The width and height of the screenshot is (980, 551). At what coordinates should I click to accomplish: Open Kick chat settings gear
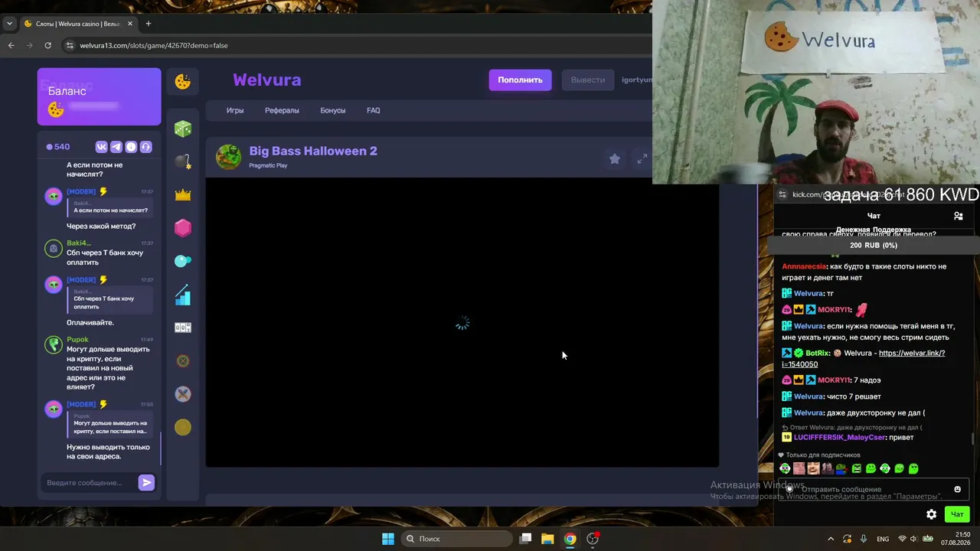click(931, 514)
